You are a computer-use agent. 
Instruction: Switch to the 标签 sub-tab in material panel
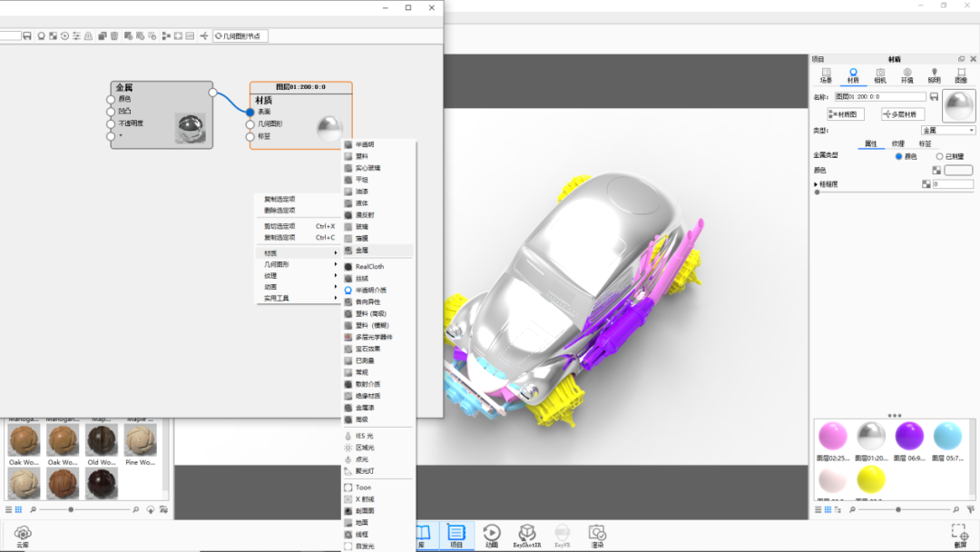point(925,143)
